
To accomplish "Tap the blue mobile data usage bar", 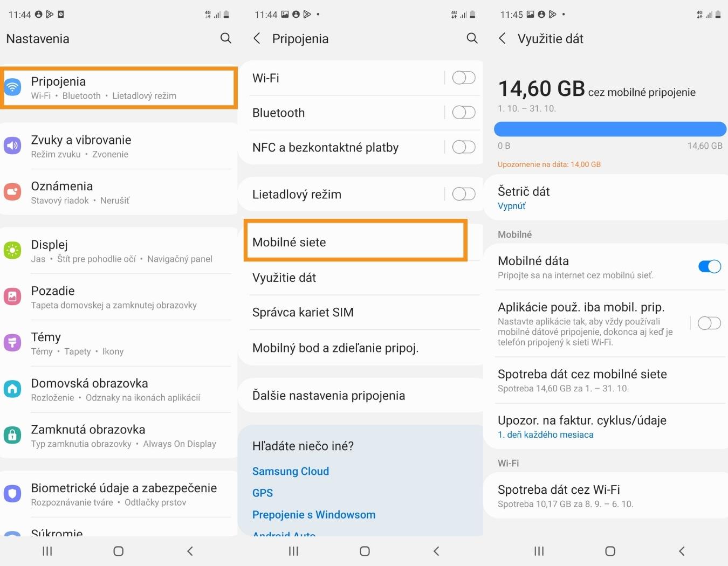I will 610,129.
